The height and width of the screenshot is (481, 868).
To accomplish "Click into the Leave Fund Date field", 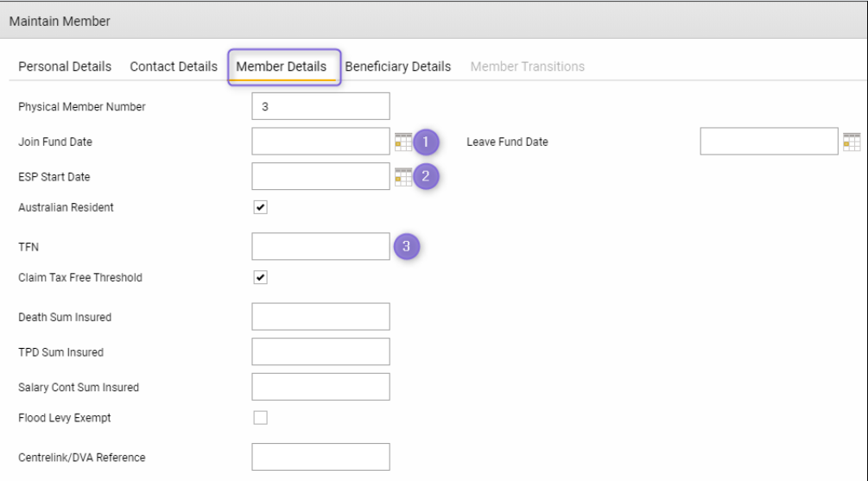I will click(x=769, y=141).
